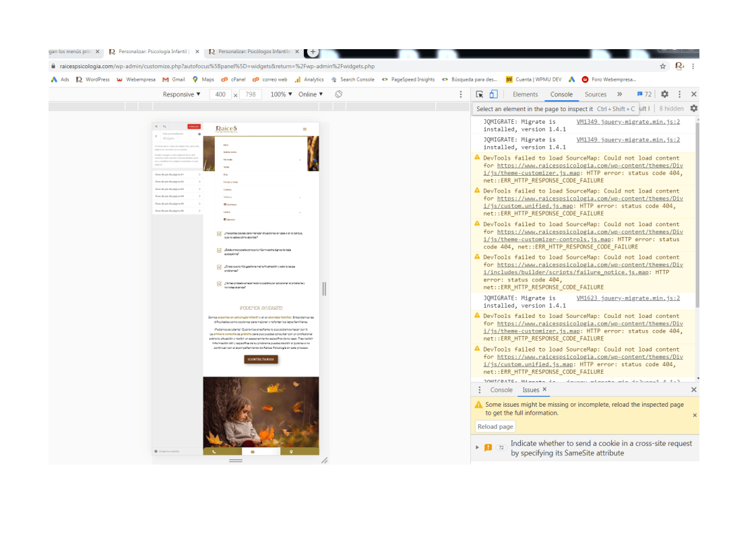Image resolution: width=756 pixels, height=534 pixels.
Task: Switch to the Sources tab
Action: tap(596, 94)
